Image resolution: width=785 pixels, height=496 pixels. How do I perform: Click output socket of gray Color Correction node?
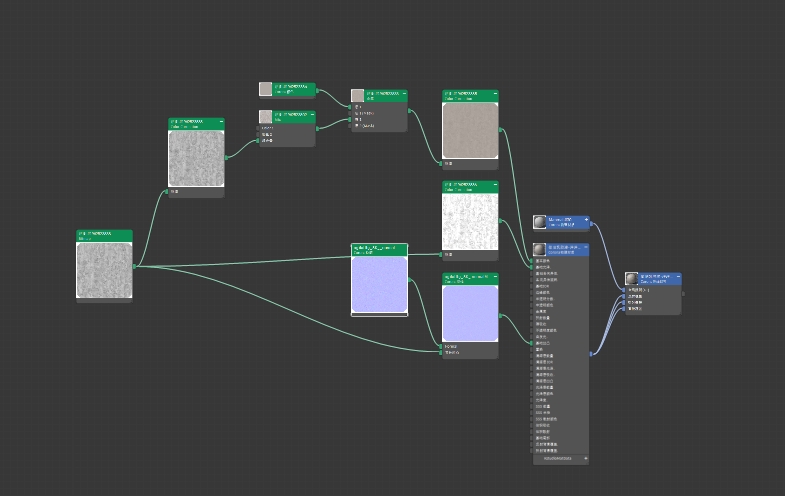click(x=226, y=158)
